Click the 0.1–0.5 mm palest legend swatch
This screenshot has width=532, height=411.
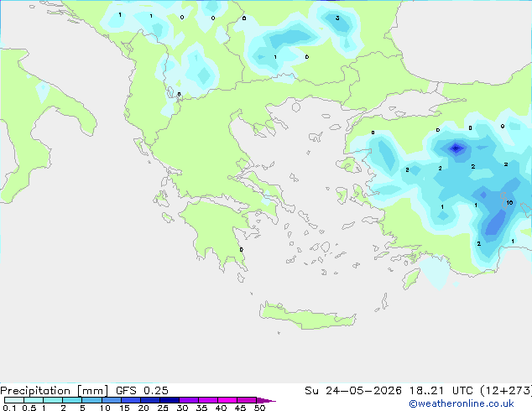coord(14,400)
